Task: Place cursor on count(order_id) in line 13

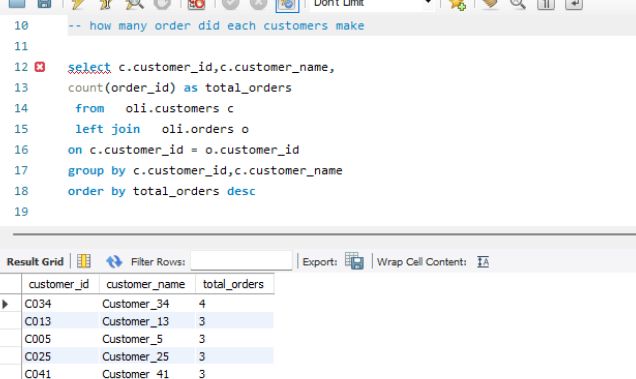Action: tap(122, 88)
